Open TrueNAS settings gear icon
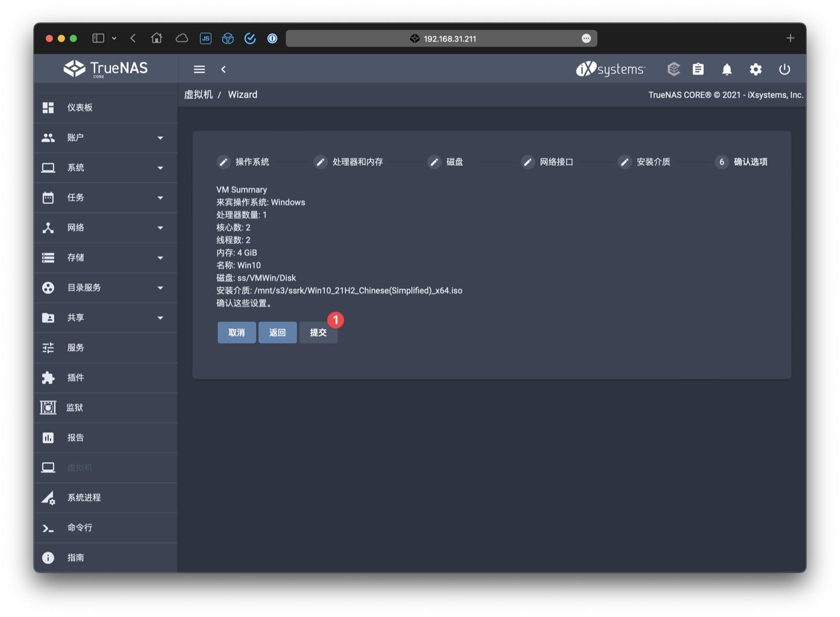840x617 pixels. [756, 69]
